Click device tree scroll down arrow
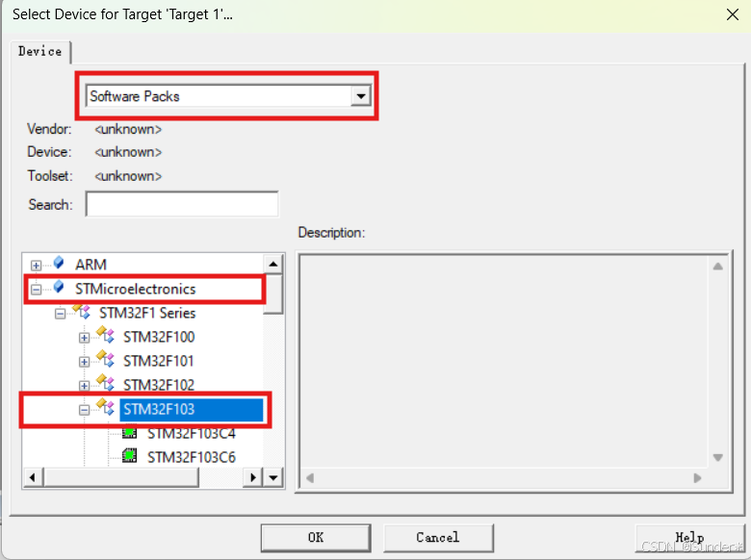 coord(273,477)
